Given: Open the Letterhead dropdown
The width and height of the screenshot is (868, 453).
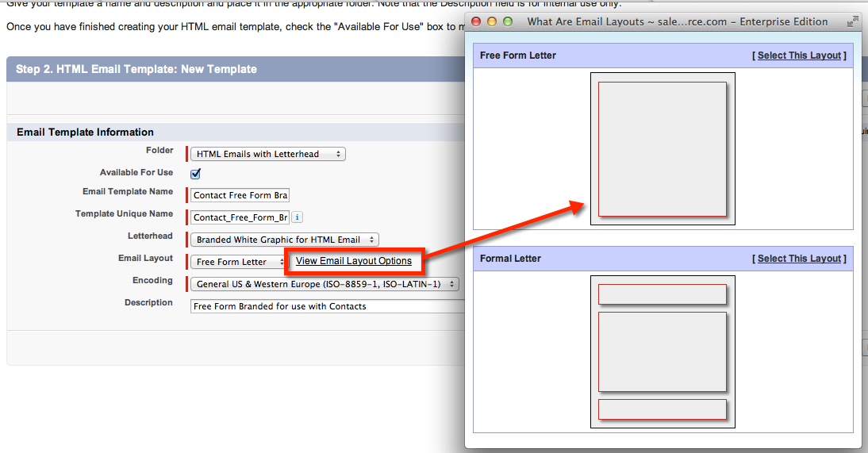Looking at the screenshot, I should pos(285,240).
